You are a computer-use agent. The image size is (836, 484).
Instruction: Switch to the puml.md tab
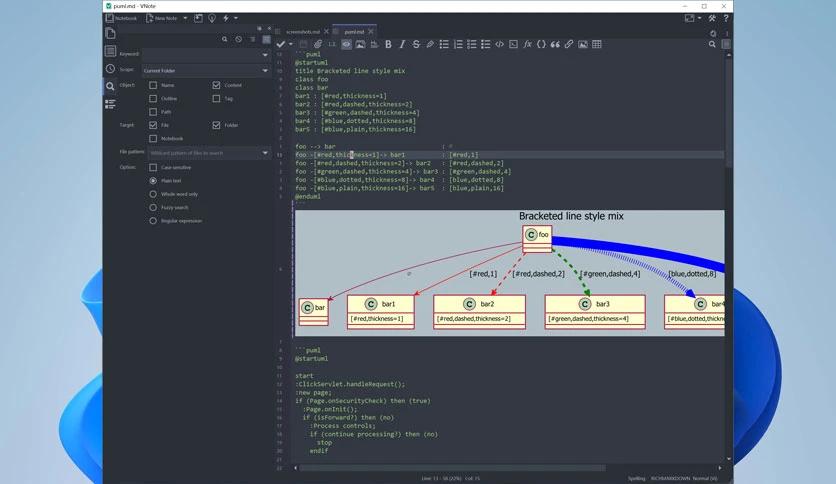(x=354, y=32)
